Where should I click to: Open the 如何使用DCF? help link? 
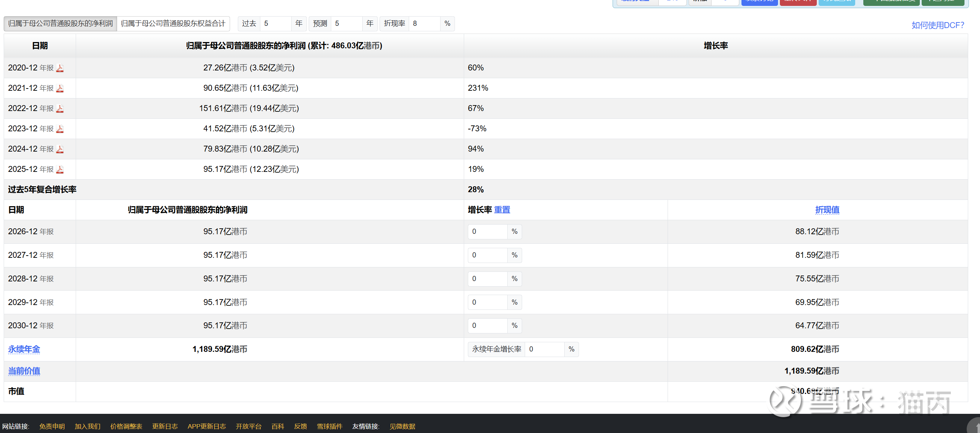(x=938, y=25)
